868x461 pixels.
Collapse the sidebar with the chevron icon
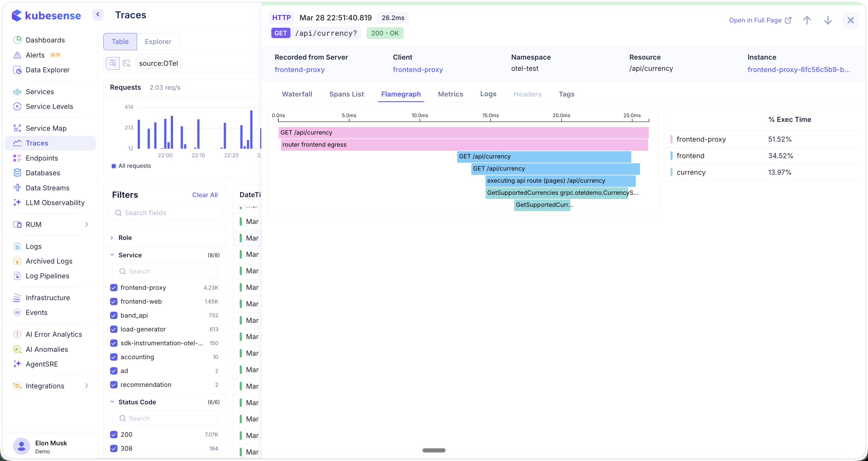(x=98, y=14)
